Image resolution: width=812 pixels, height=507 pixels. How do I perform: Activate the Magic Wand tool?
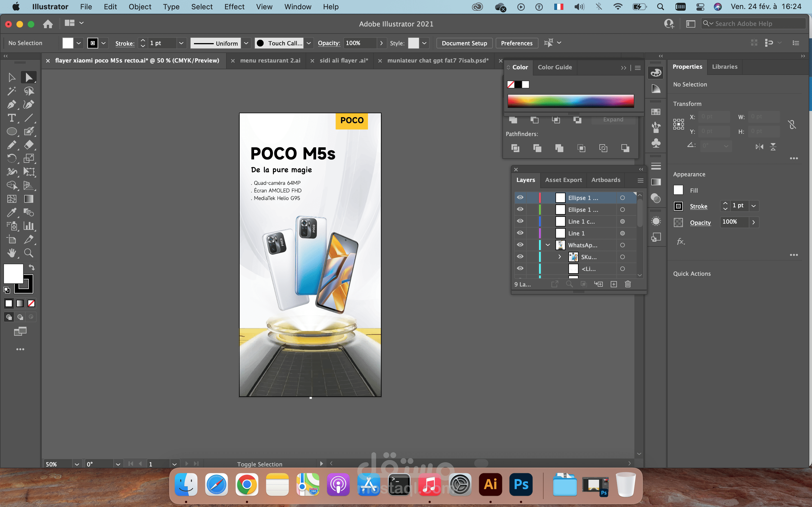pyautogui.click(x=11, y=91)
